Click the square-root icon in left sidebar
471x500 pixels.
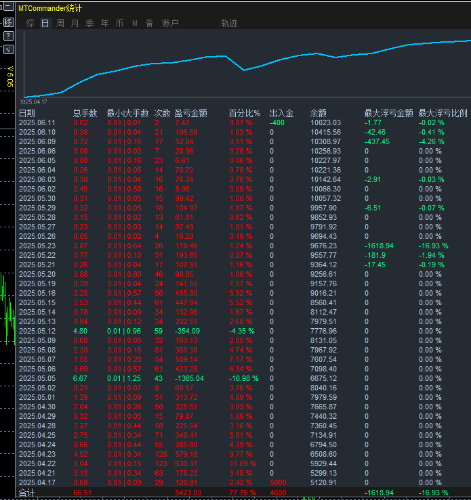pos(8,50)
